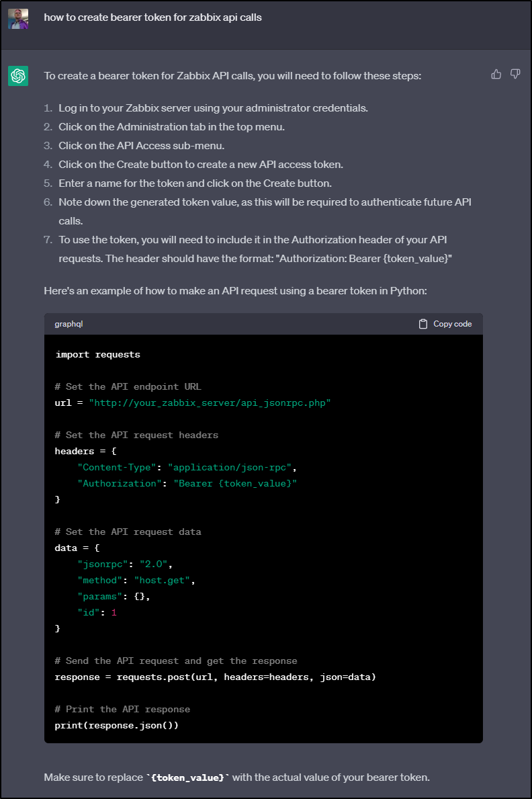The width and height of the screenshot is (532, 799).
Task: Click step 4 about creating new API token
Action: tap(201, 165)
